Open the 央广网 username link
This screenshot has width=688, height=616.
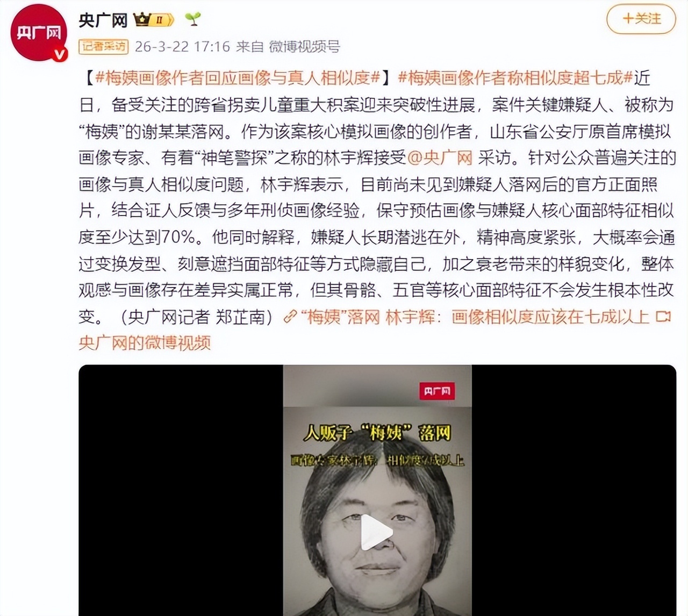point(103,20)
